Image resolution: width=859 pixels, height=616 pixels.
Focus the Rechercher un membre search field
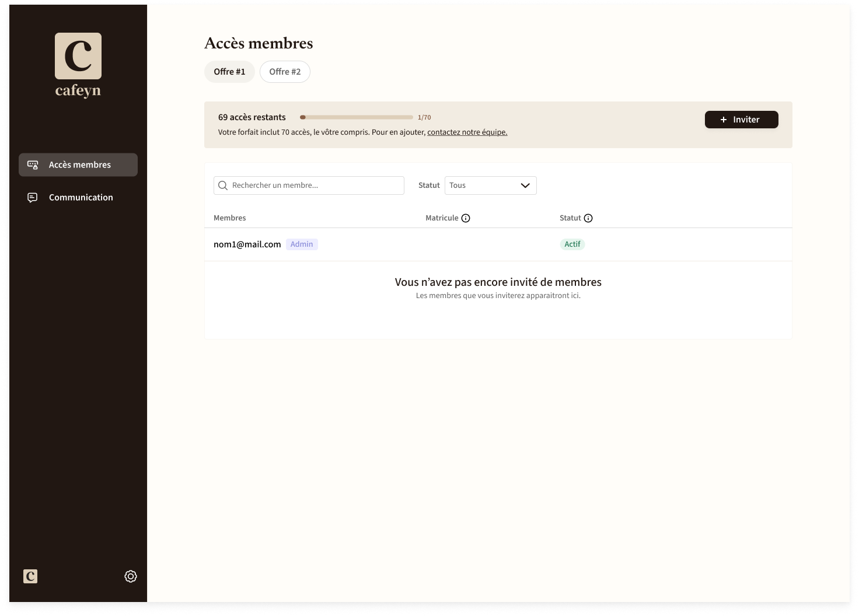pos(309,185)
